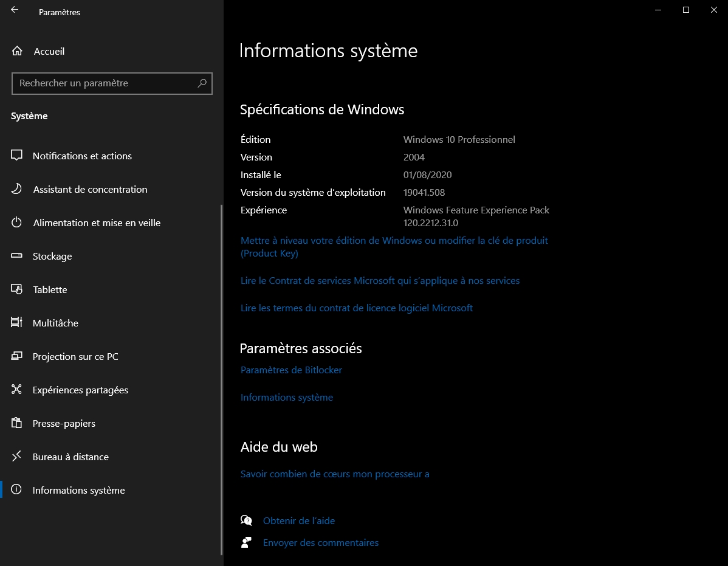Click Windows 10 Professionnel edition value
The height and width of the screenshot is (566, 728).
pos(459,140)
